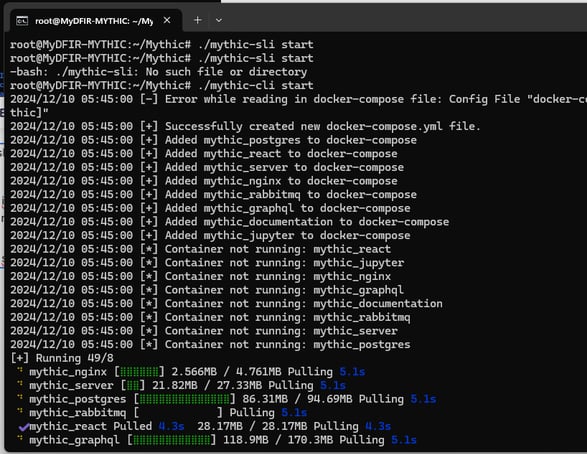Select the root@MyDFIR-MYTHIC terminal tab
The image size is (587, 454).
96,21
